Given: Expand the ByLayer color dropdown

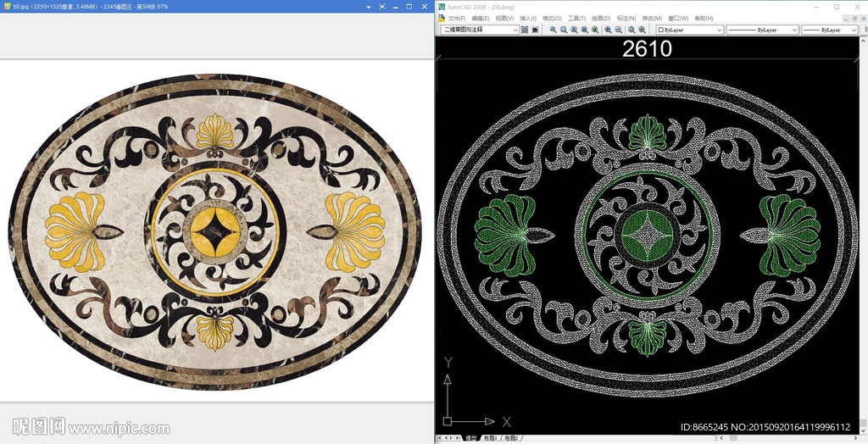Looking at the screenshot, I should (719, 30).
